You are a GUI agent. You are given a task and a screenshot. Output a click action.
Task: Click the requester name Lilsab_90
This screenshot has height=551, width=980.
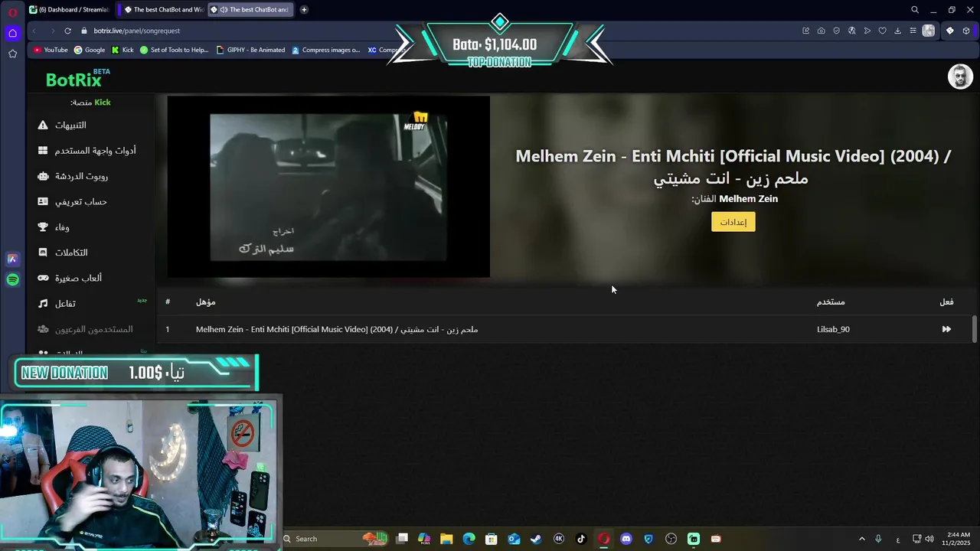pyautogui.click(x=833, y=329)
